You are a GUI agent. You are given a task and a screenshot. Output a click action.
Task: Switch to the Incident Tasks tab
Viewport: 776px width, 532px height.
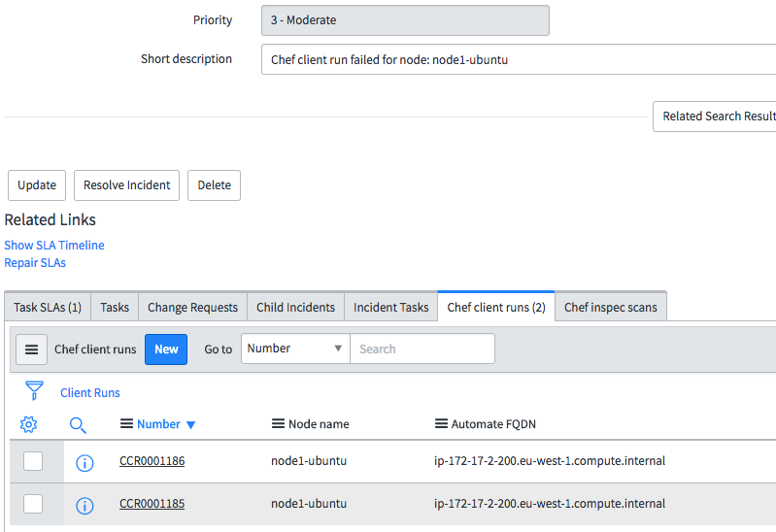coord(391,308)
